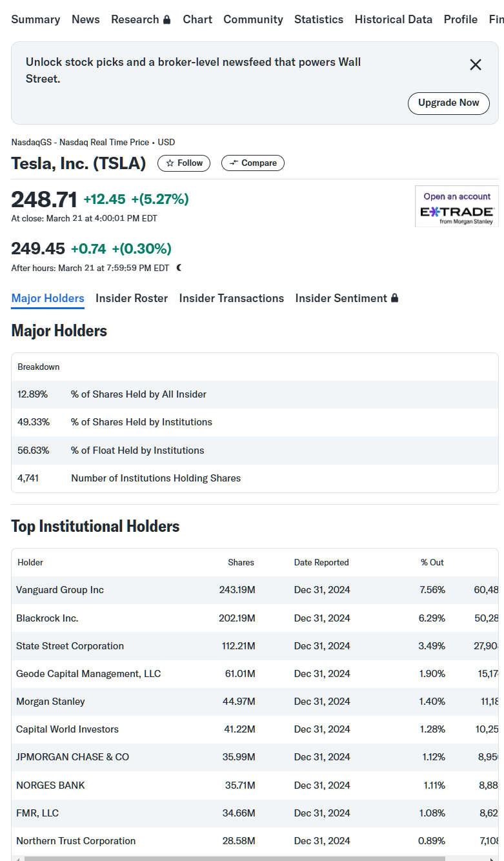Image resolution: width=504 pixels, height=861 pixels.
Task: Click NORGES BANK holder name
Action: coord(50,785)
